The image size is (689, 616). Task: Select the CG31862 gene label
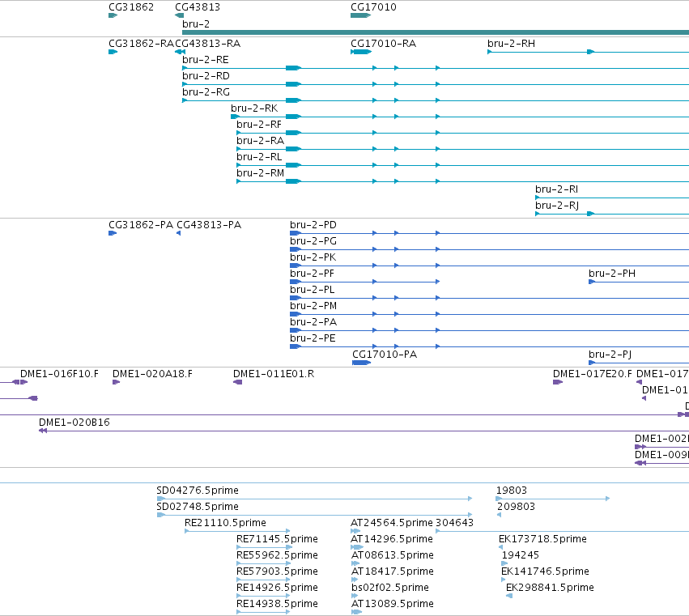(131, 7)
